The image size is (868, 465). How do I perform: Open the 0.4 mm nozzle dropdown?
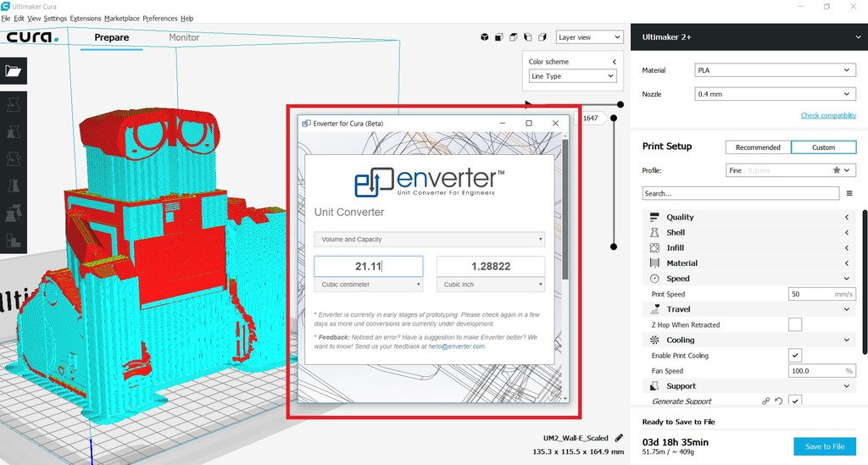point(775,94)
